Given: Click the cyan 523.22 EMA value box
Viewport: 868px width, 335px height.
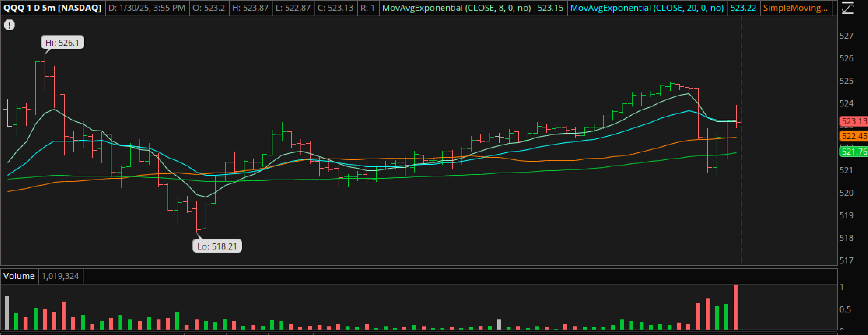Looking at the screenshot, I should click(743, 8).
